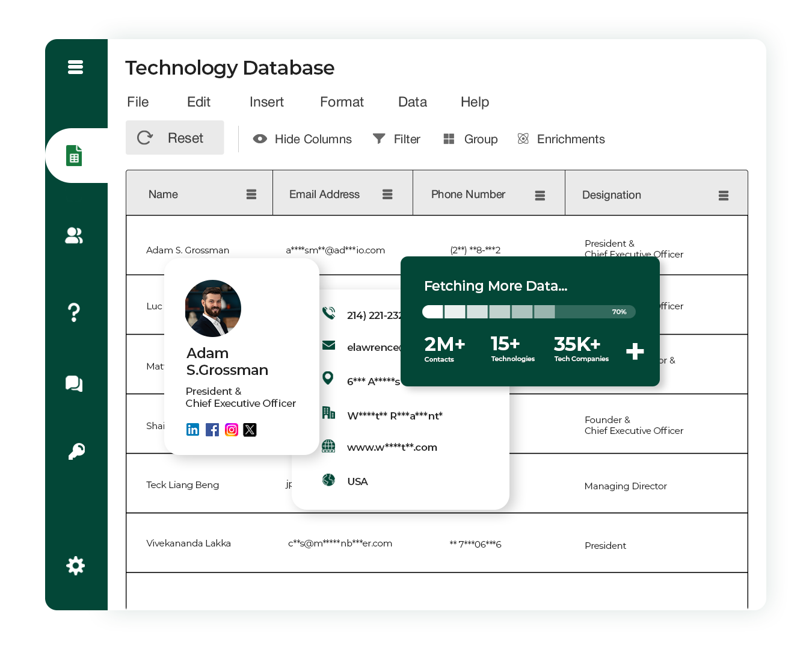Open the Data menu
Image resolution: width=812 pixels, height=650 pixels.
[x=412, y=102]
